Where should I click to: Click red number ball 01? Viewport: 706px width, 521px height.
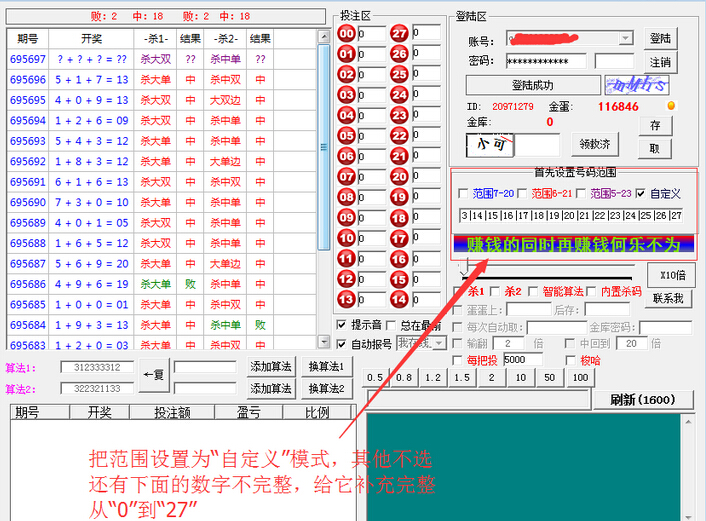coord(347,54)
